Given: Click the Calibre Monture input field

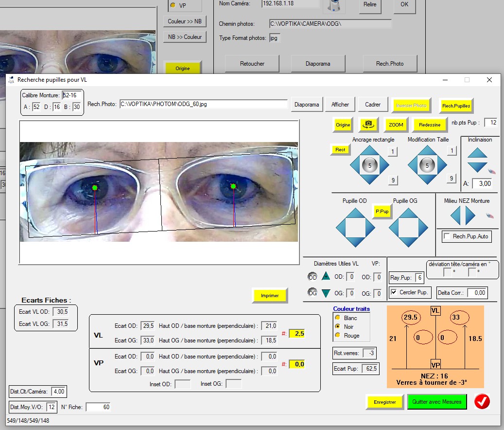Looking at the screenshot, I should [x=72, y=95].
